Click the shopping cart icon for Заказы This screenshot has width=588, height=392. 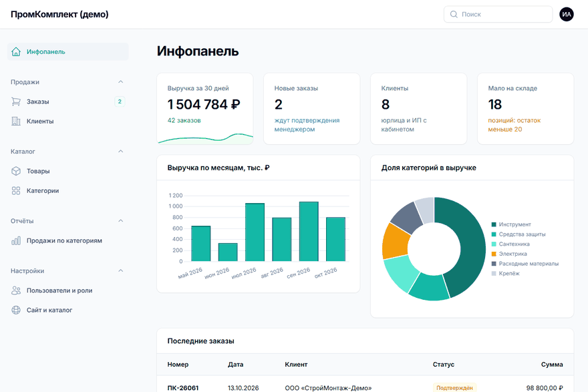16,102
